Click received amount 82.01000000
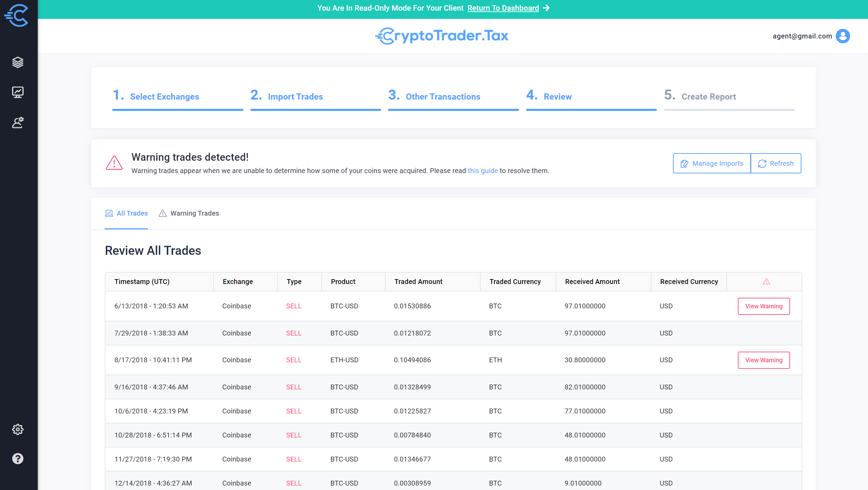Viewport: 868px width, 490px height. coord(585,387)
